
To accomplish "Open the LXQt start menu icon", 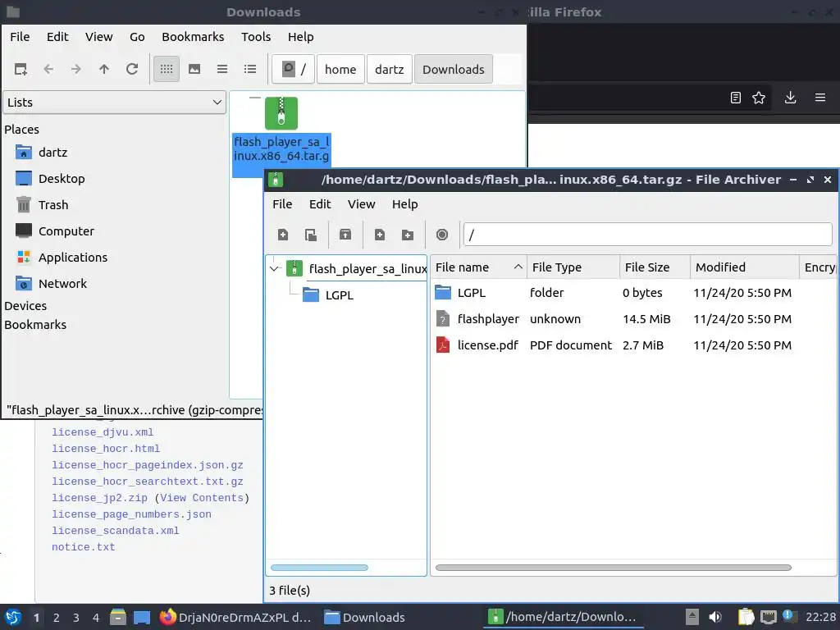I will click(13, 618).
